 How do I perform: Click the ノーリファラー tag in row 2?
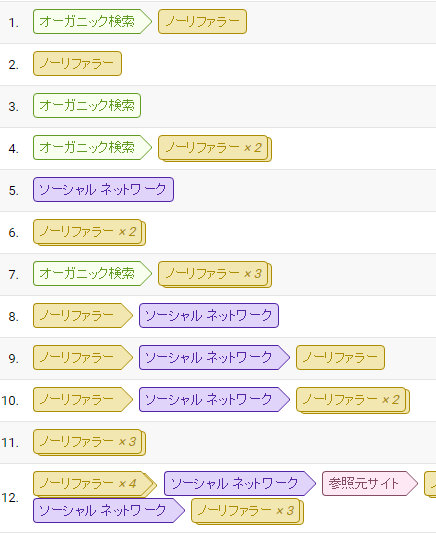[77, 64]
